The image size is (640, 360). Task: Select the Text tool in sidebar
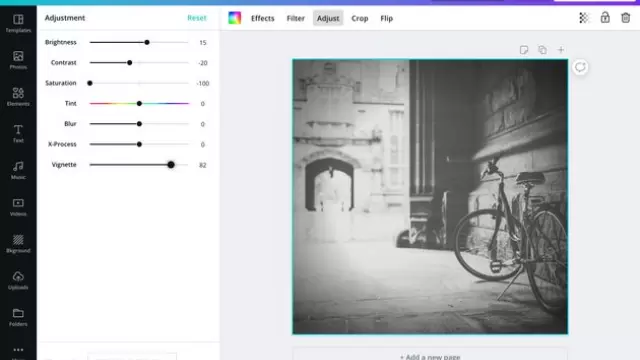18,133
